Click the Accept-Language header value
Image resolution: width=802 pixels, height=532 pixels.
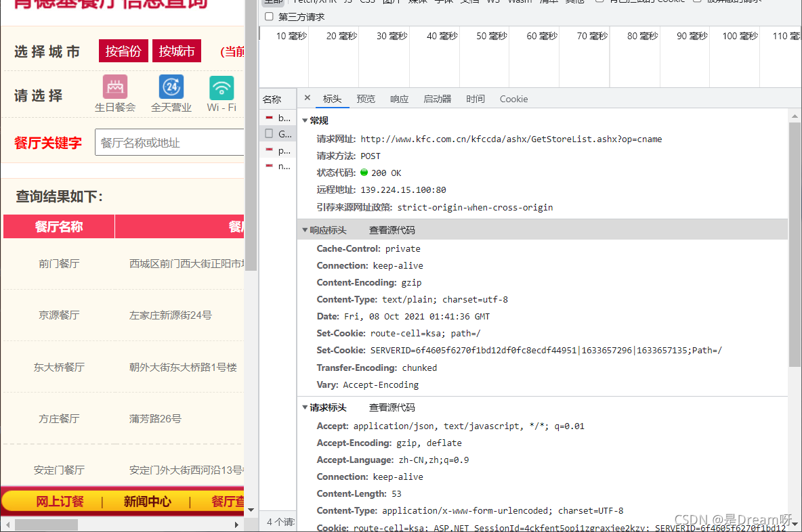tap(434, 460)
